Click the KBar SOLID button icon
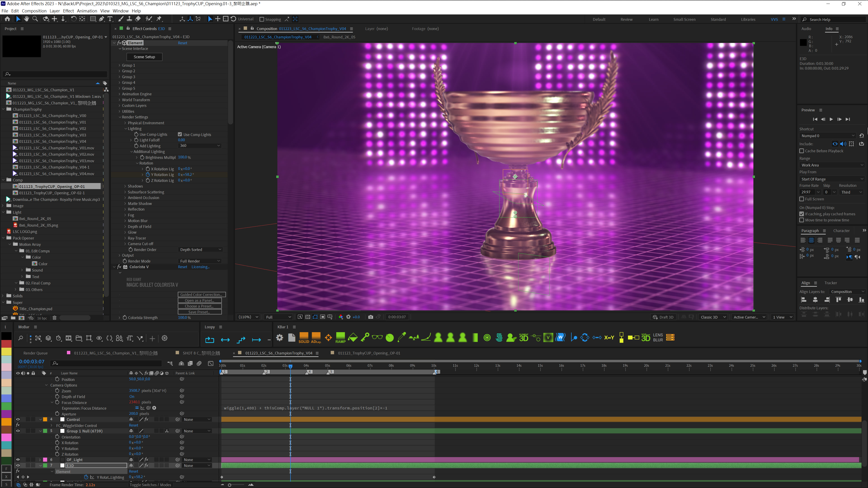The height and width of the screenshot is (488, 868). click(304, 337)
